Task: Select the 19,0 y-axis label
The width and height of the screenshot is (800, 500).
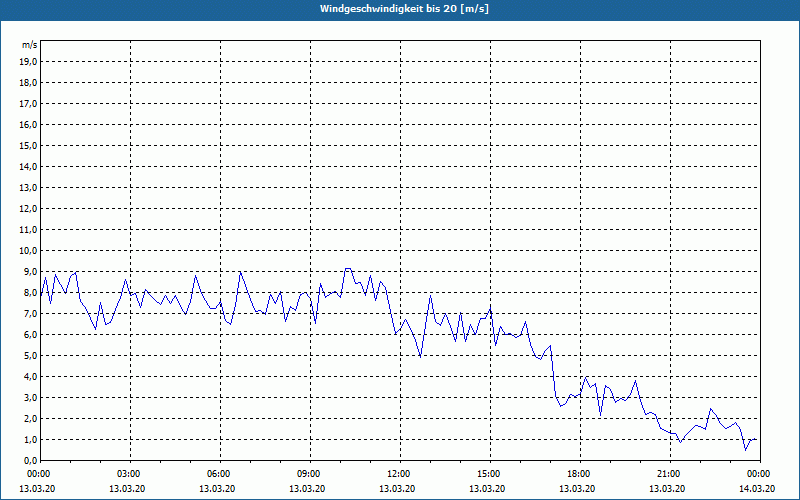Action: (x=28, y=62)
